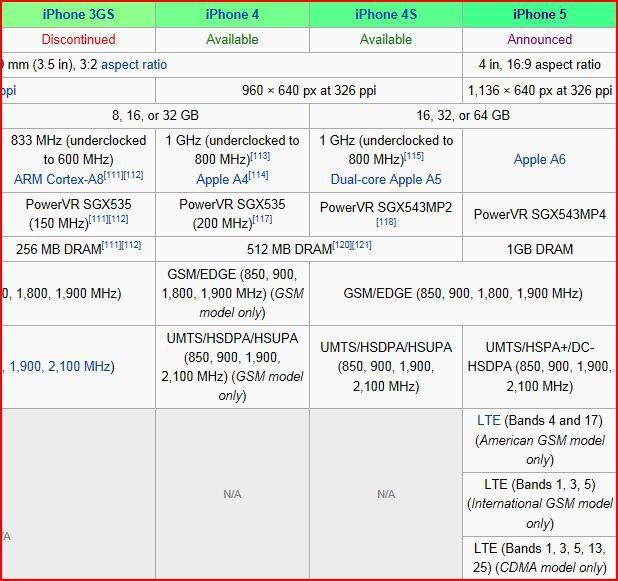This screenshot has width=618, height=581.
Task: Click 'PowerVR SGX543MP4' cell
Action: (x=540, y=214)
